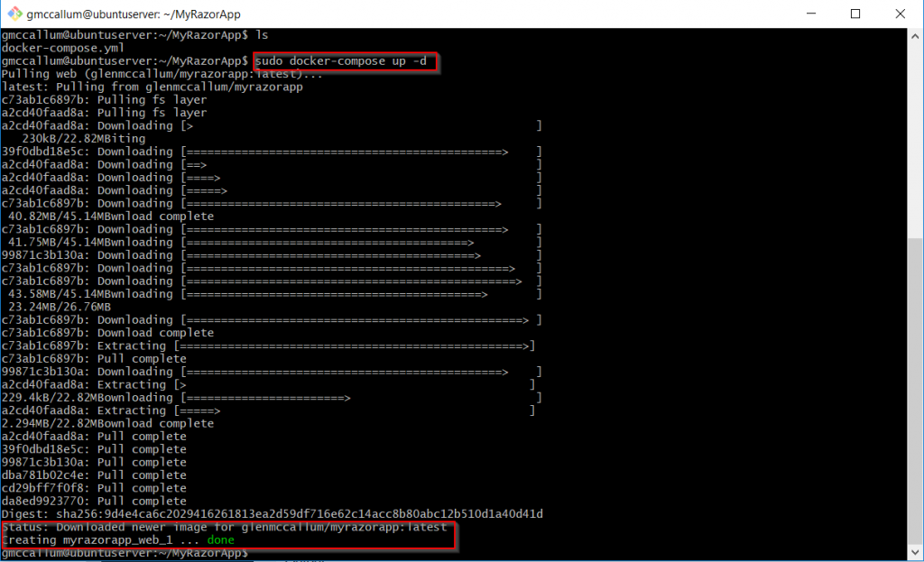Click 'c73ab1c6897b: Pulling fs layer' line

pyautogui.click(x=104, y=100)
